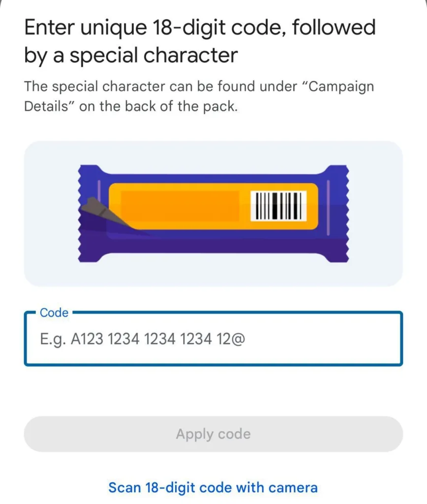The height and width of the screenshot is (504, 427).
Task: Click the darker orange rectangle inside label
Action: [x=180, y=206]
